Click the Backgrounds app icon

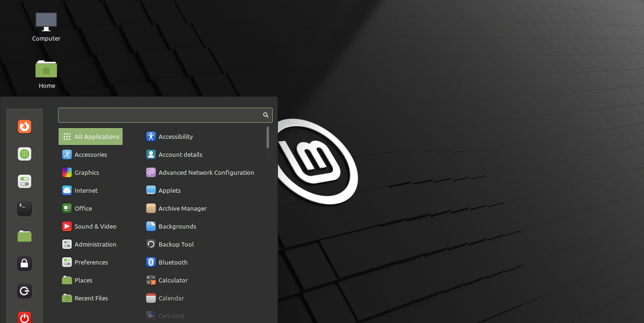(151, 226)
